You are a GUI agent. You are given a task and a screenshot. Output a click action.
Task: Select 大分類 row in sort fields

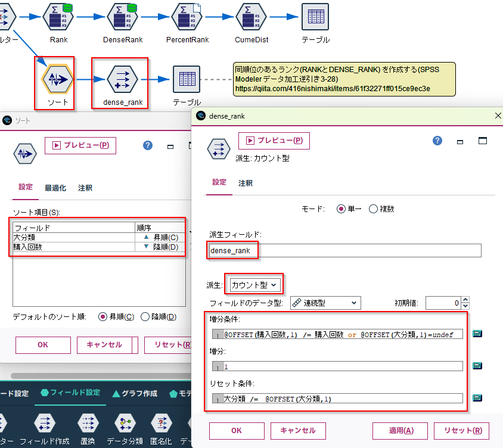[99, 237]
